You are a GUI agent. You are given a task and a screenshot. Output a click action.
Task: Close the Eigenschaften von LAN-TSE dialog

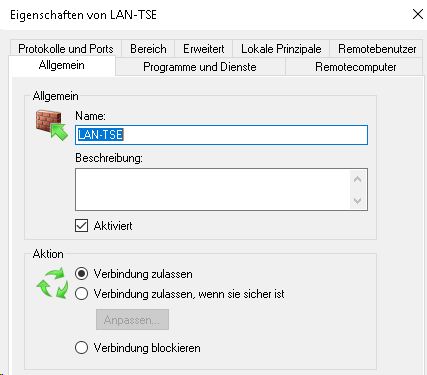point(418,14)
